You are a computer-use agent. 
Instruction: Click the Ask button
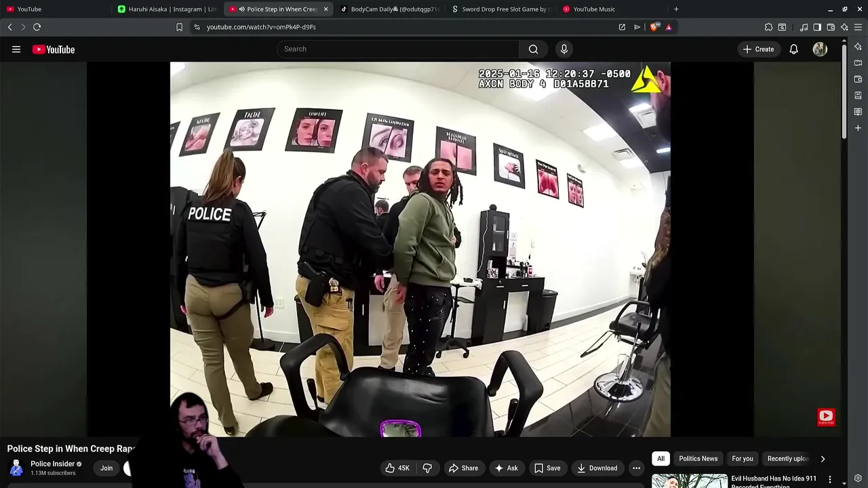point(507,468)
